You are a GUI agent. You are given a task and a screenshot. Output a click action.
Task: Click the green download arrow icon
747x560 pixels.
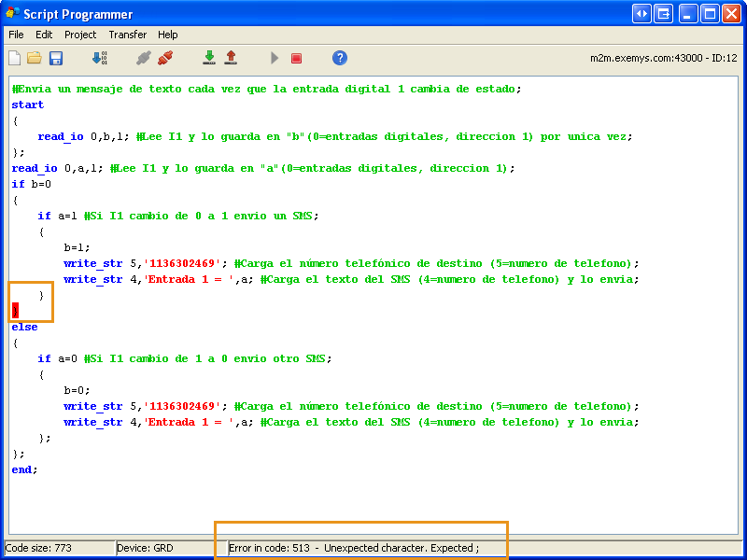tap(209, 58)
